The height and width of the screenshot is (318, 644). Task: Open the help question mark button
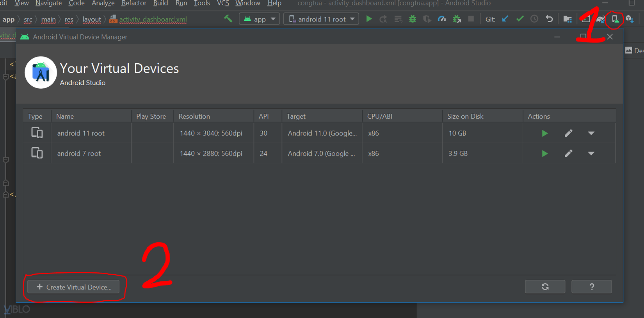pyautogui.click(x=592, y=287)
